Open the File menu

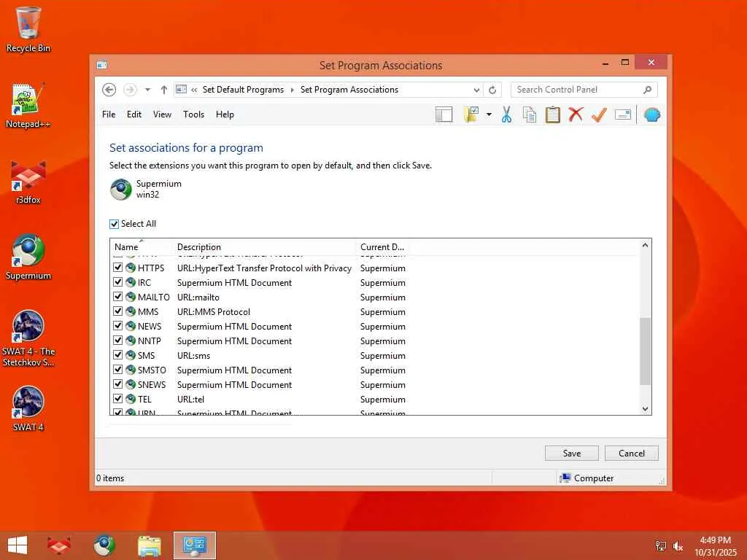pos(109,114)
